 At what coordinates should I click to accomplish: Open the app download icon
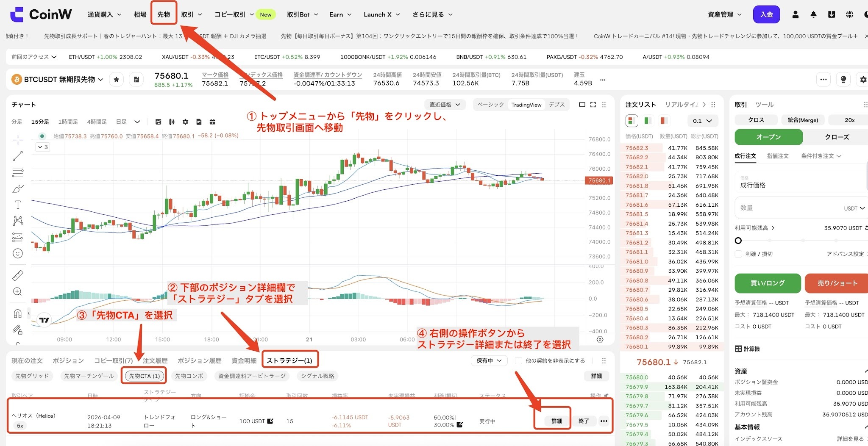832,14
